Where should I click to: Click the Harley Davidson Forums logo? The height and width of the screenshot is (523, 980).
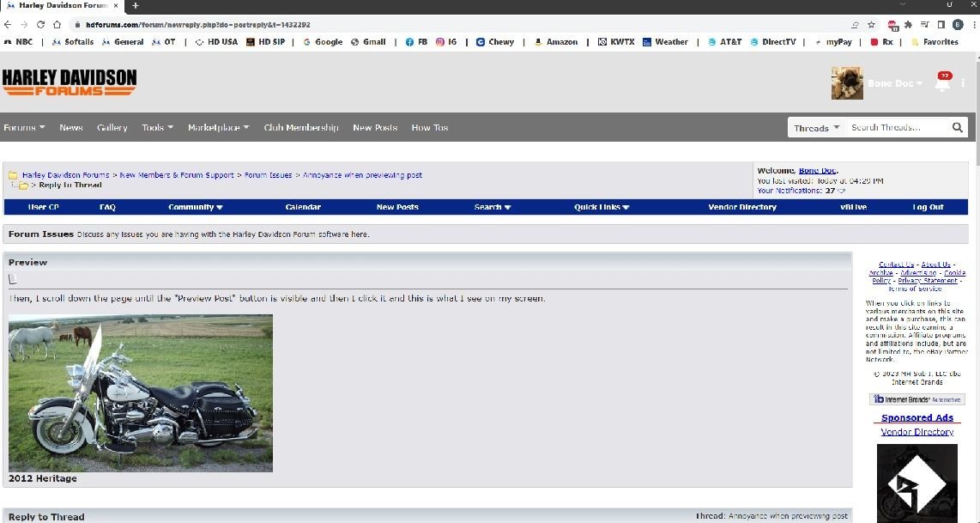(69, 82)
